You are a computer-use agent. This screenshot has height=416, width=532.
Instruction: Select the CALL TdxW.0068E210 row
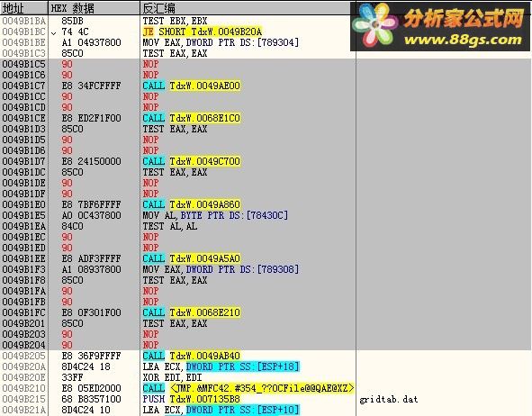pos(178,312)
